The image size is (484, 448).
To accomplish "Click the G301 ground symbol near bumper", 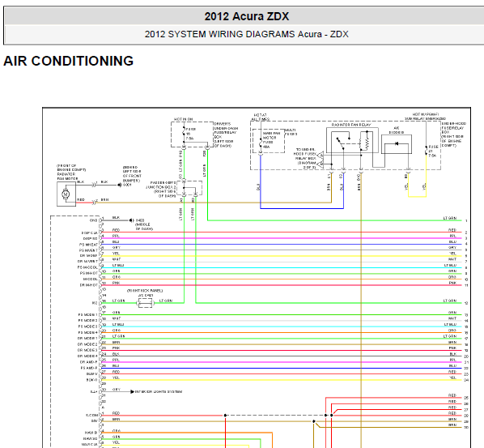I will (x=120, y=185).
